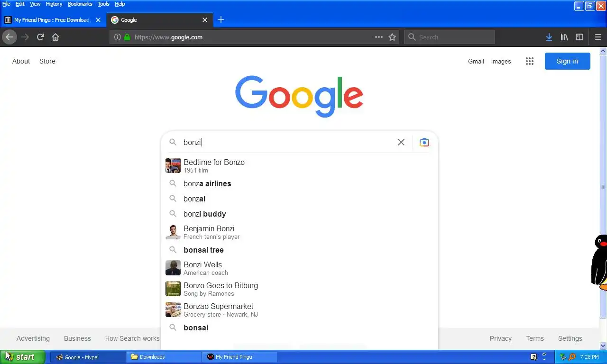This screenshot has width=607, height=364.
Task: Go back using the browser back arrow
Action: [x=9, y=37]
